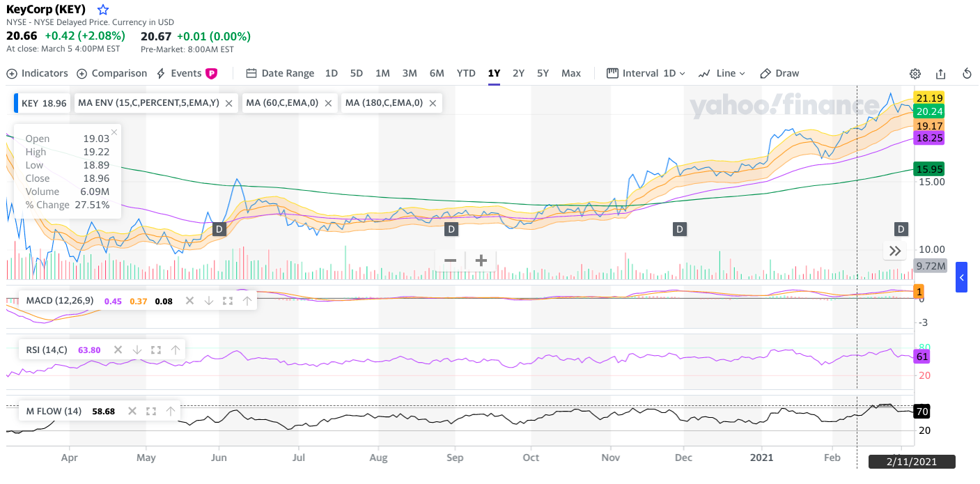
Task: Click the 21.19 yellow price tag
Action: point(929,97)
